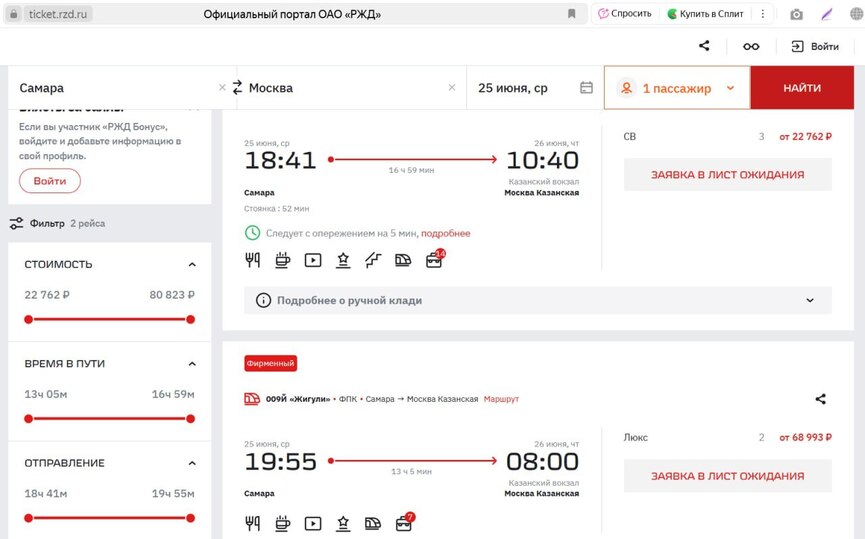The image size is (865, 539).
Task: Click browser bookmark icon in address bar
Action: tap(572, 14)
